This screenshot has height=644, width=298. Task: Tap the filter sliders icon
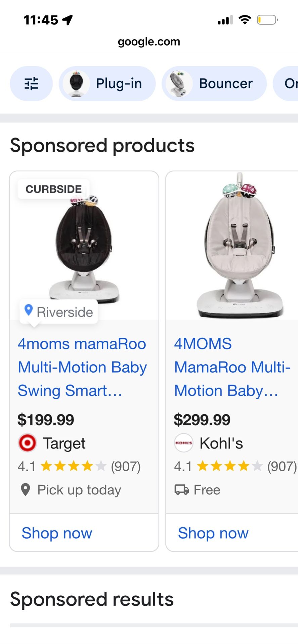[x=31, y=84]
